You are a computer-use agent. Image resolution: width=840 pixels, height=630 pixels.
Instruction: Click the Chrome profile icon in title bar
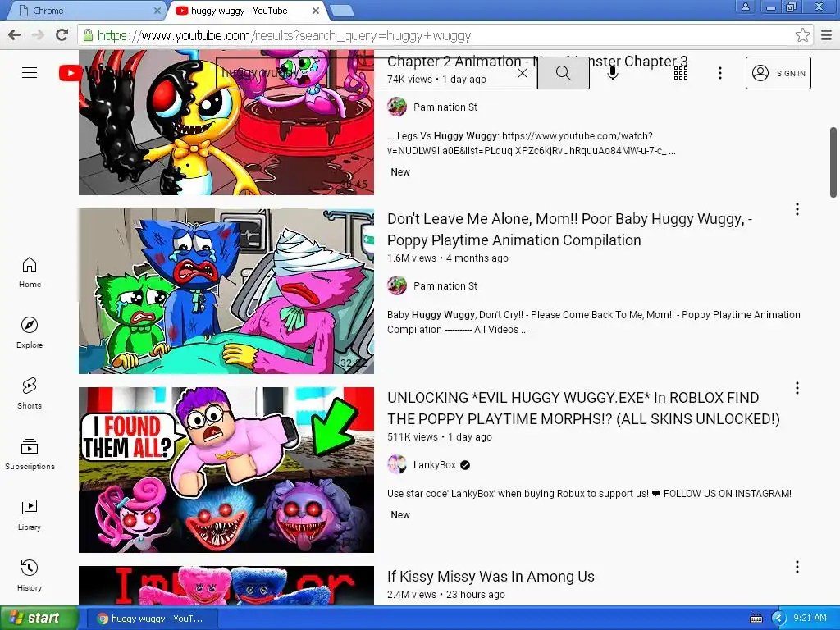pos(745,7)
